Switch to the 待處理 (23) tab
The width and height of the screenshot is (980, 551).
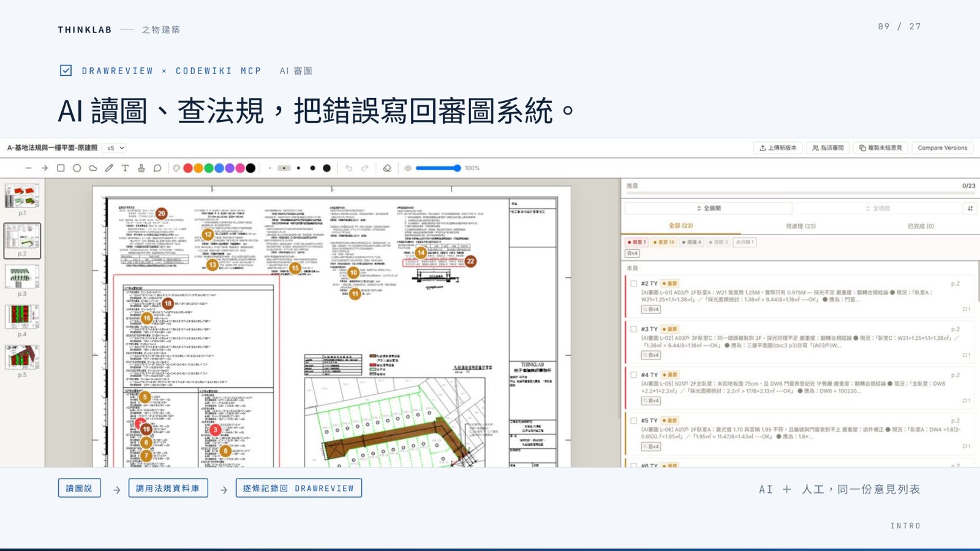[801, 226]
